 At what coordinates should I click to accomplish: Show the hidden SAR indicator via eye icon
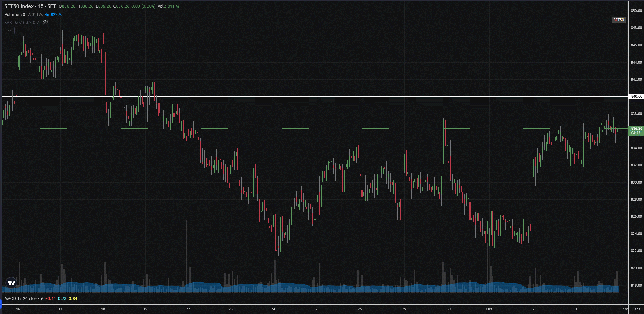(45, 23)
